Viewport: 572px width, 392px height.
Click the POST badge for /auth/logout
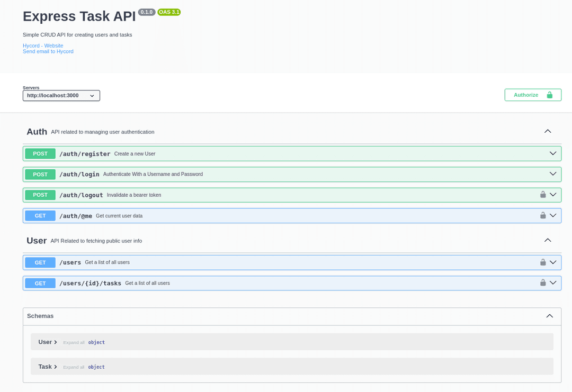tap(40, 195)
